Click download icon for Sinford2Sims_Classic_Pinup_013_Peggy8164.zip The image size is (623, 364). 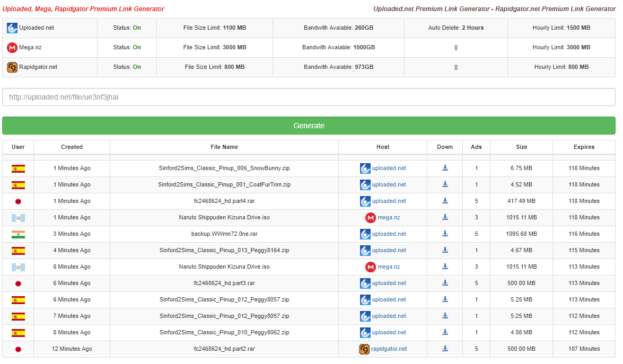445,250
